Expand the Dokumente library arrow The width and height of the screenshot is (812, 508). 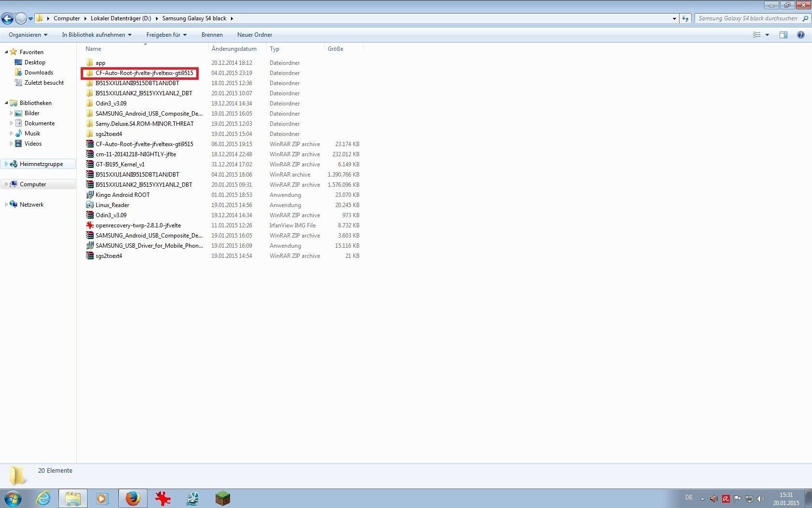tap(11, 123)
